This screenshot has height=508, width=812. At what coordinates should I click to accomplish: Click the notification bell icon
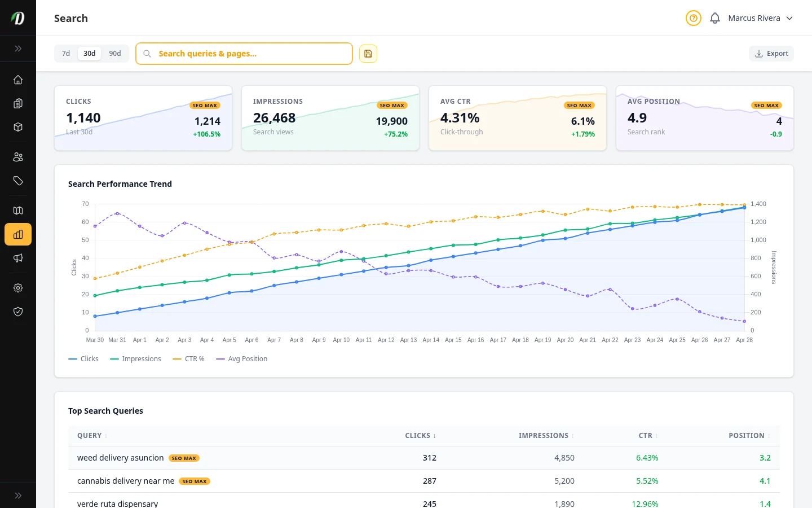714,18
